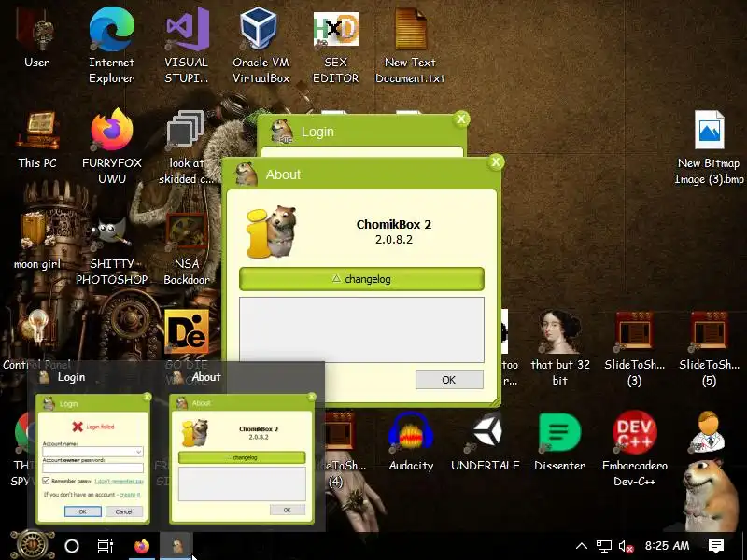Image resolution: width=747 pixels, height=560 pixels.
Task: Open the Dissenter shortcut
Action: coord(559,441)
